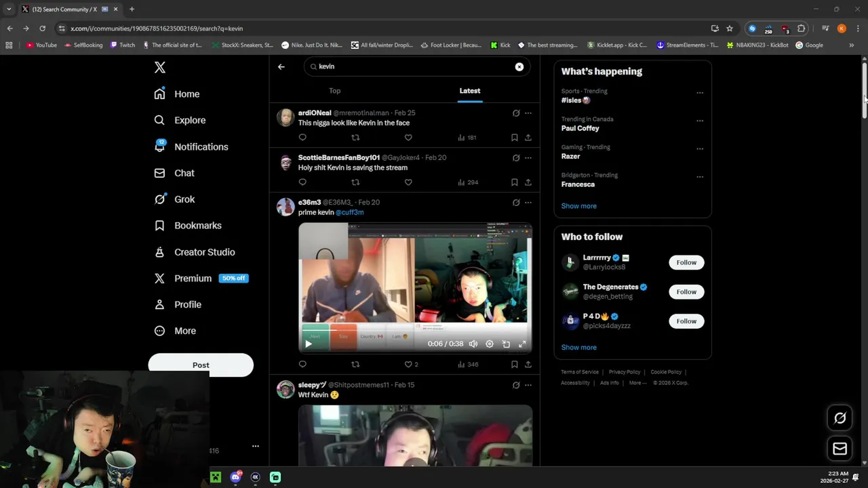Image resolution: width=868 pixels, height=488 pixels.
Task: Open the @cuff3m mention link
Action: [x=350, y=213]
